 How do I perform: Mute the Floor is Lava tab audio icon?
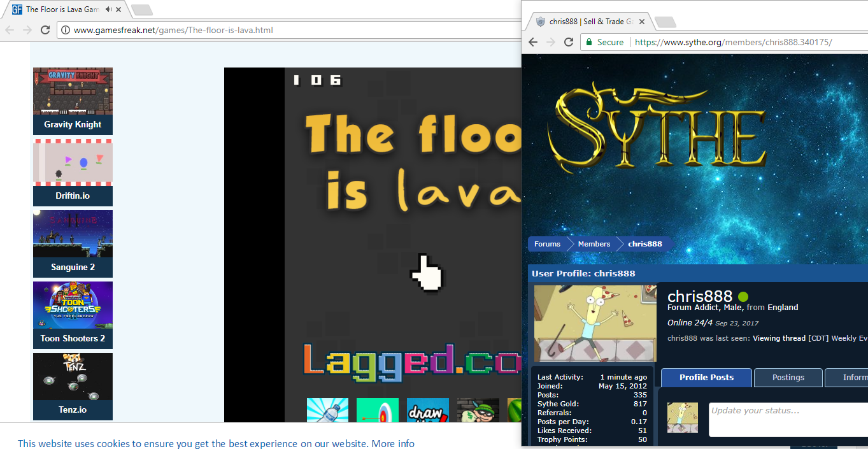pos(109,10)
